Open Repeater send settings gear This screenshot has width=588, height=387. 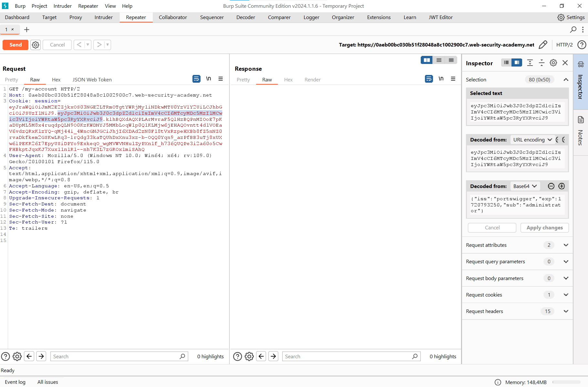[x=36, y=45]
